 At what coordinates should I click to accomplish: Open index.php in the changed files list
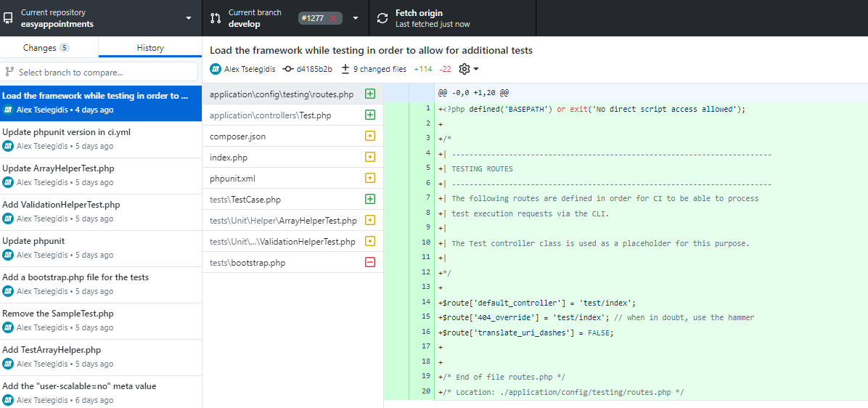(x=229, y=157)
